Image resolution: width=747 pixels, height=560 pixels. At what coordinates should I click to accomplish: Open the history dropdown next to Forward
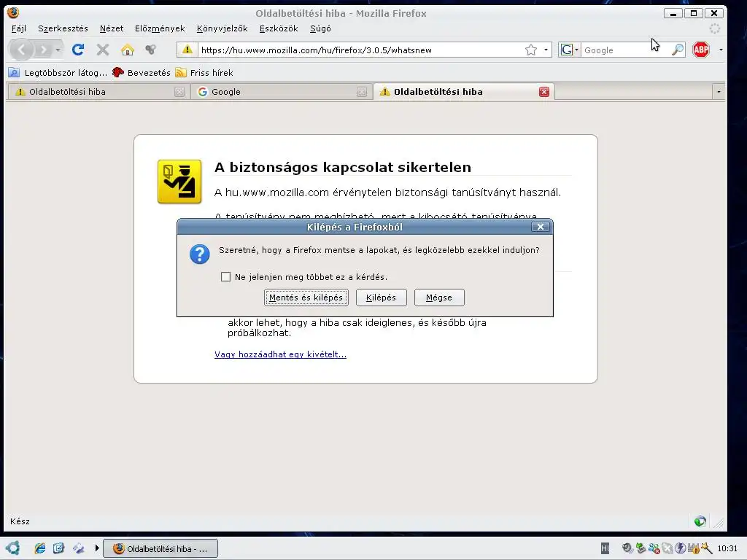click(x=58, y=50)
